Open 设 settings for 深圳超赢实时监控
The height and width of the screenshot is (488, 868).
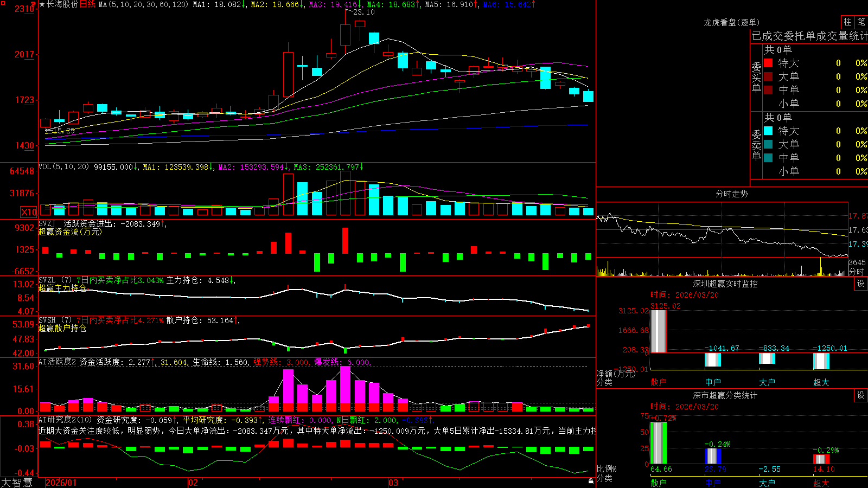click(861, 284)
